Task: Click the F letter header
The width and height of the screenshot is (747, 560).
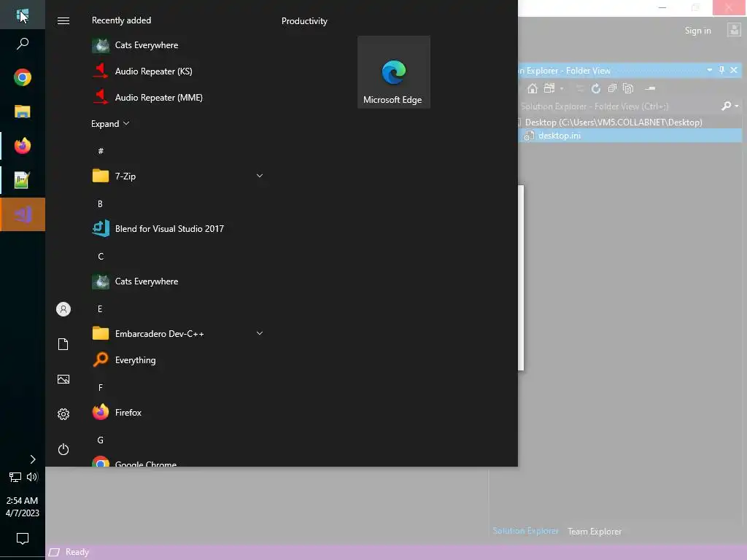Action: point(101,388)
